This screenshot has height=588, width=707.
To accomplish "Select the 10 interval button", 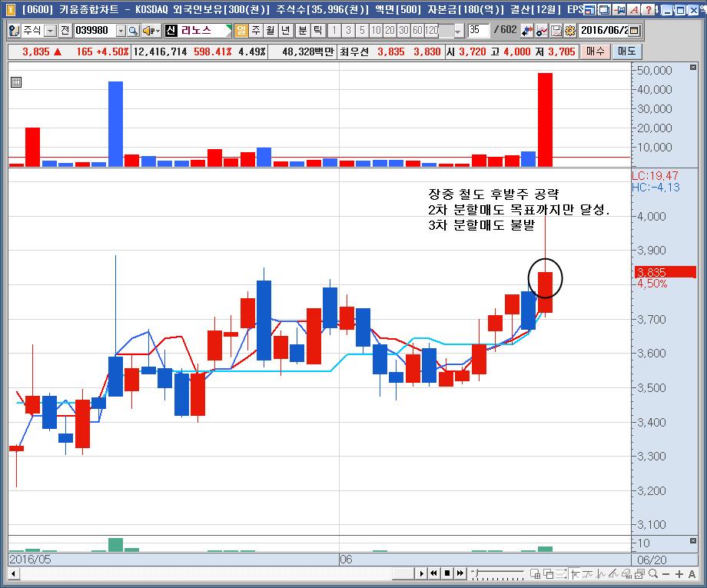I will pos(376,31).
